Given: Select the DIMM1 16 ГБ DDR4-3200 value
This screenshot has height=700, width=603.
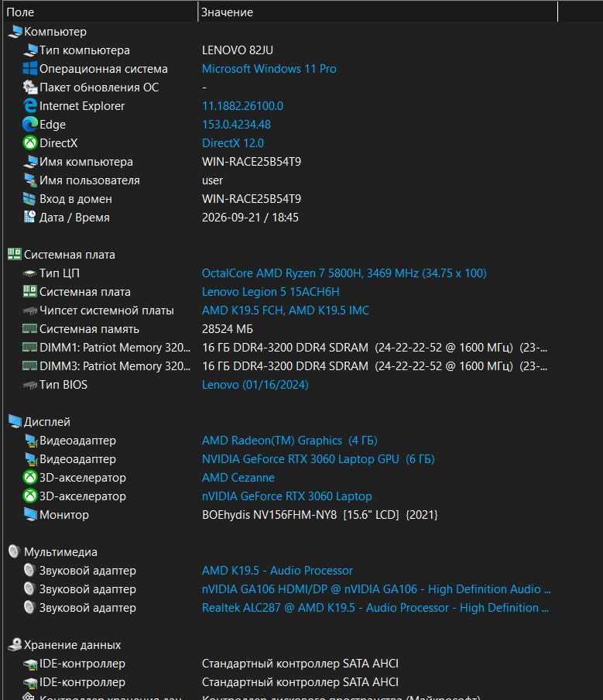Looking at the screenshot, I should (375, 348).
